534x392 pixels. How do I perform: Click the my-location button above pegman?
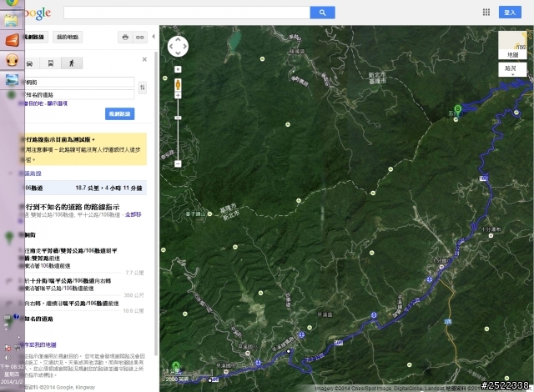click(x=178, y=69)
